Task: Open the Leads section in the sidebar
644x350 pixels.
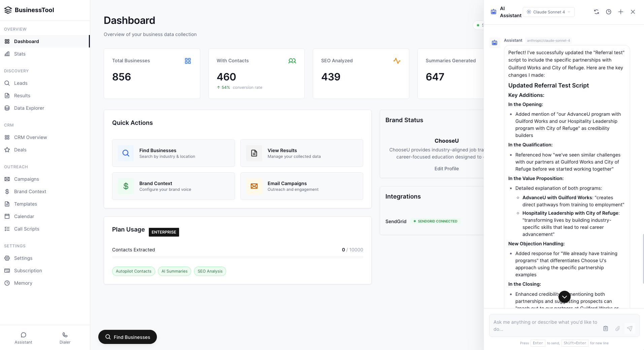Action: [21, 83]
